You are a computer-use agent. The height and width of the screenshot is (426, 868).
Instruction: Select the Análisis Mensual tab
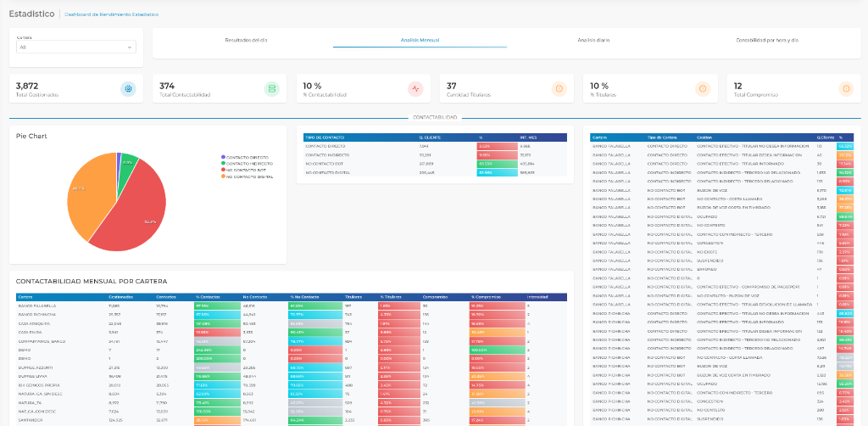click(x=419, y=40)
